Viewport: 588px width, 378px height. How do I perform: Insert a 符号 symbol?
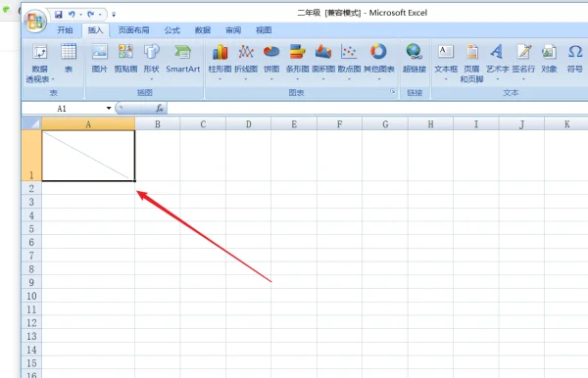pos(575,59)
